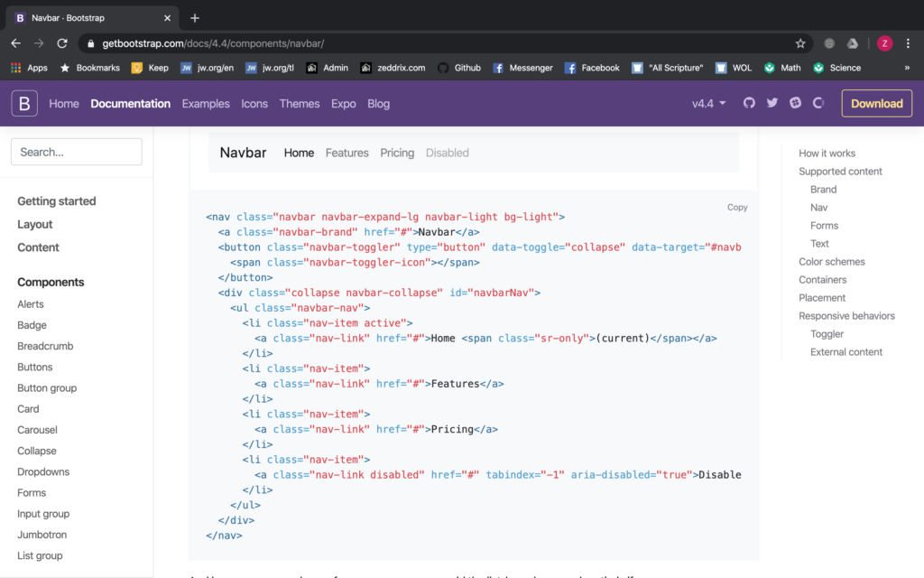This screenshot has width=924, height=578.
Task: Open the Math bookmark
Action: [782, 68]
